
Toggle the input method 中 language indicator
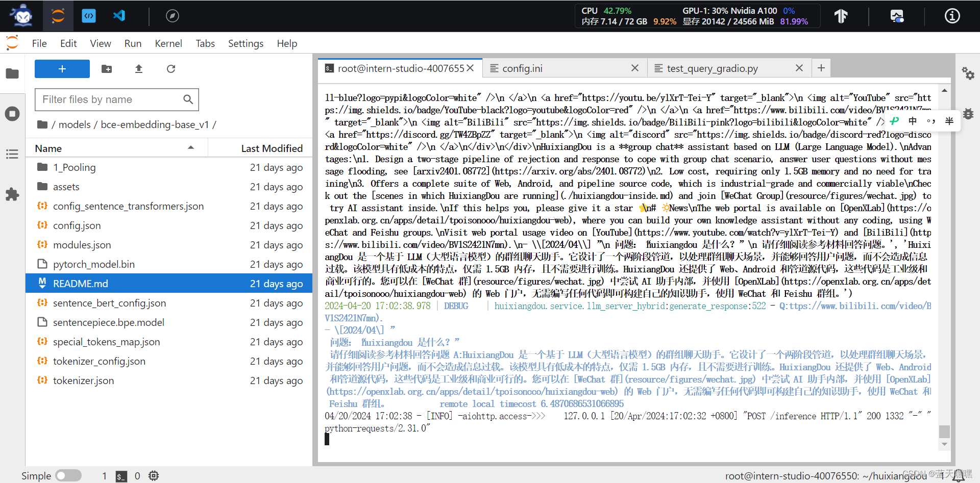(x=913, y=121)
